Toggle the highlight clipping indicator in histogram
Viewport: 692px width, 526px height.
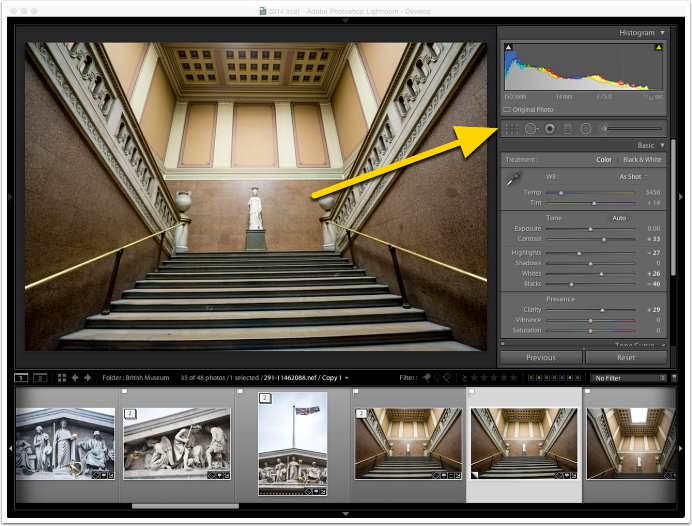point(658,47)
